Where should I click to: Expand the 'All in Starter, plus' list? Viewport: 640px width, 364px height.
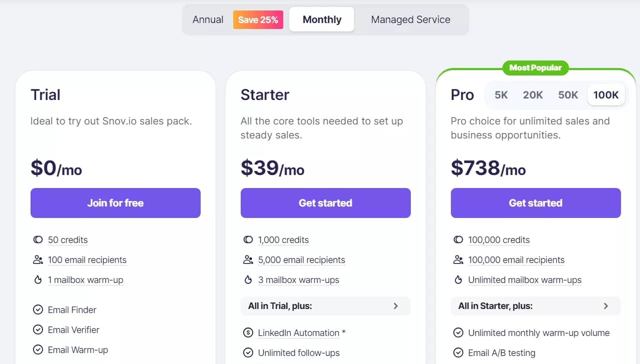(x=535, y=305)
